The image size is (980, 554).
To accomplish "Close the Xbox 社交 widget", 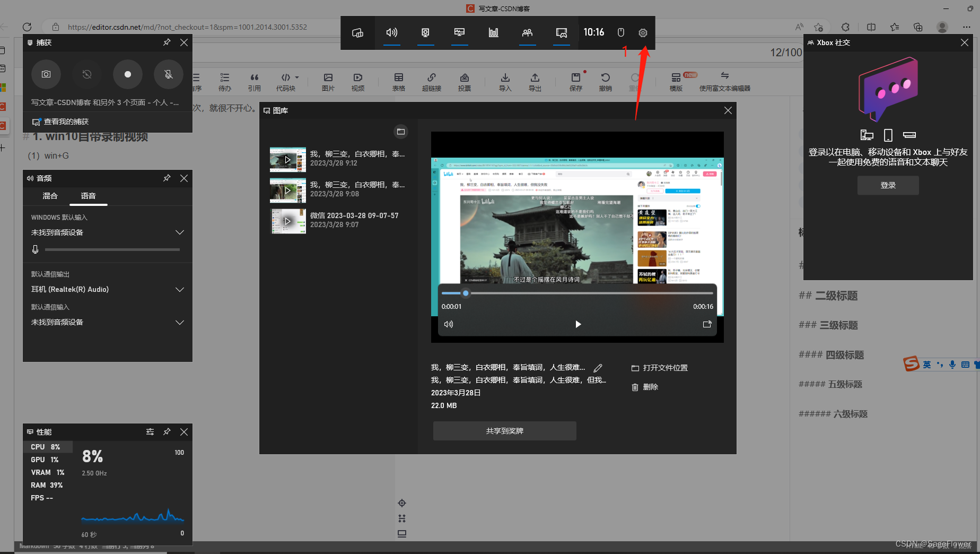I will pos(965,42).
